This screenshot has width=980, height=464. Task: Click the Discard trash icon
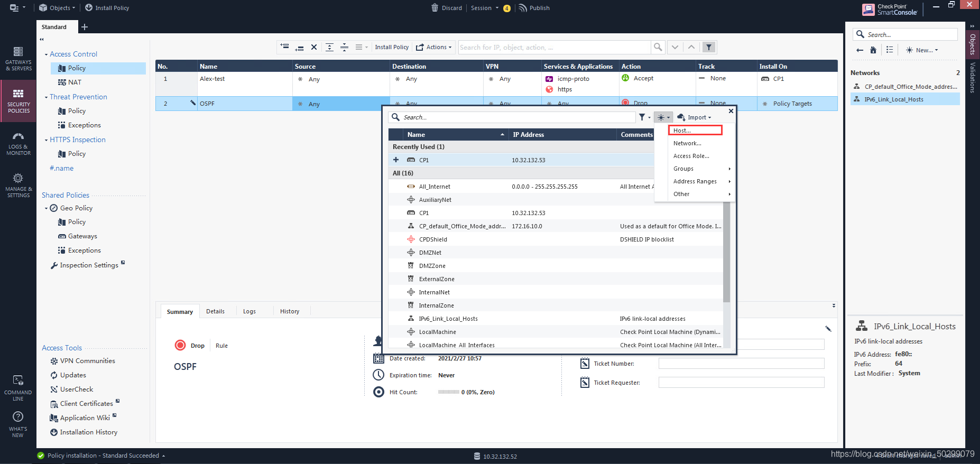tap(434, 8)
